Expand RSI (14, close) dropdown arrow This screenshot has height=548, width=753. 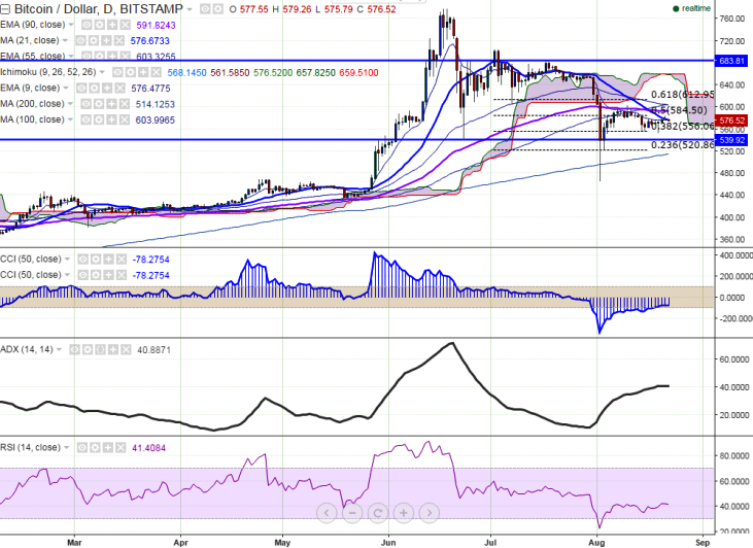click(66, 448)
